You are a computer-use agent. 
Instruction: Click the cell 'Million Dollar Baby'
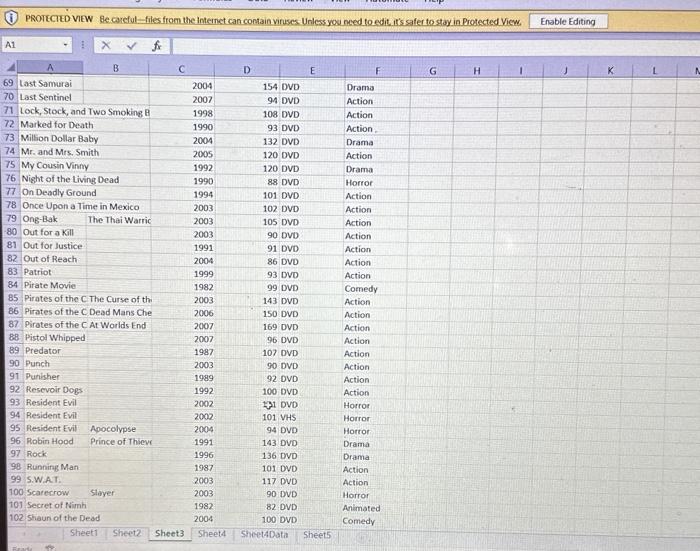click(59, 138)
